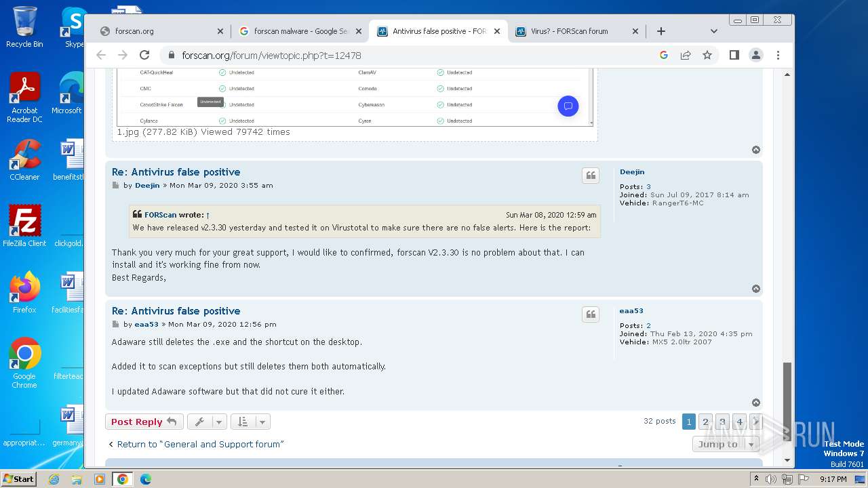Quote eaa53's post

pyautogui.click(x=591, y=314)
